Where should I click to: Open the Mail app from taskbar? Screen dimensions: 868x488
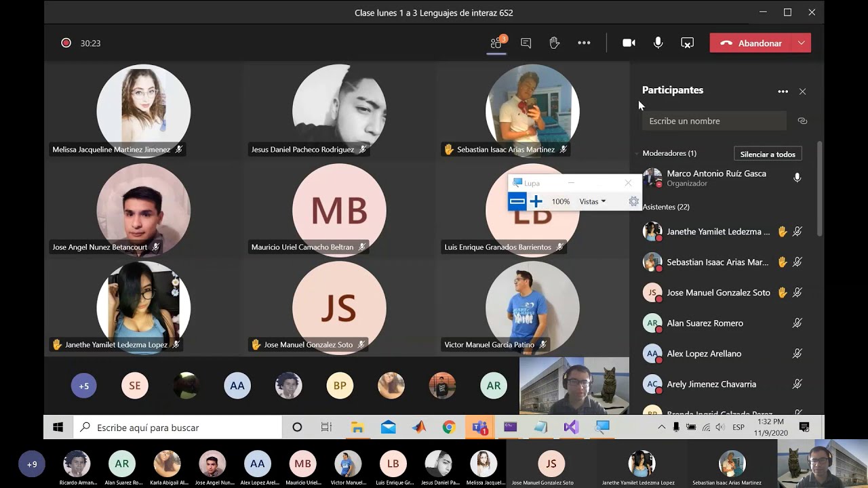[x=388, y=427]
